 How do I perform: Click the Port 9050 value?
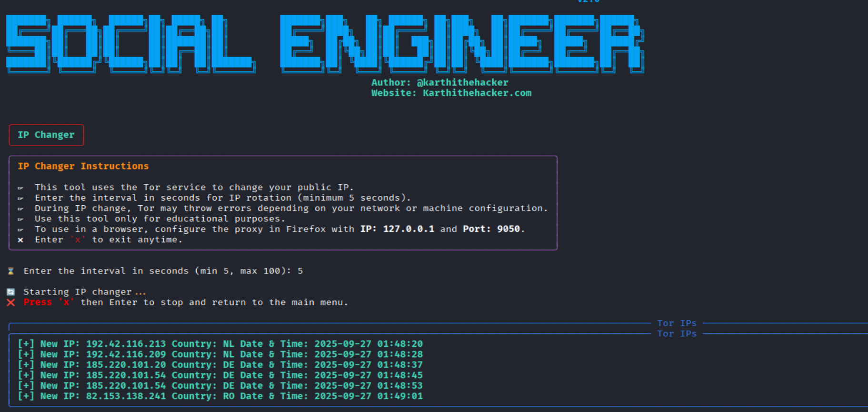pyautogui.click(x=508, y=229)
